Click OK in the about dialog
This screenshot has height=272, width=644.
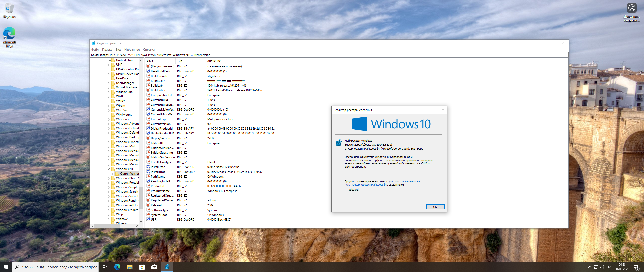pos(435,207)
